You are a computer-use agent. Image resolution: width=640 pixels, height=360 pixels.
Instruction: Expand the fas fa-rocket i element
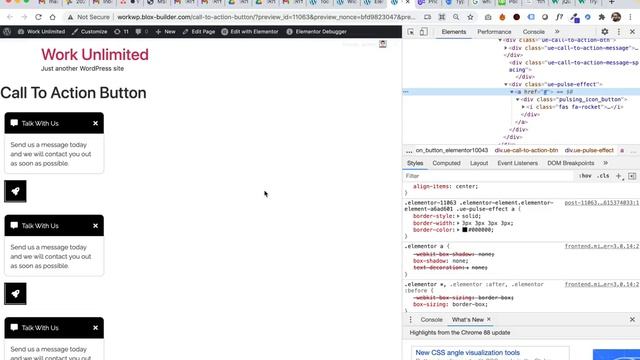coord(523,107)
